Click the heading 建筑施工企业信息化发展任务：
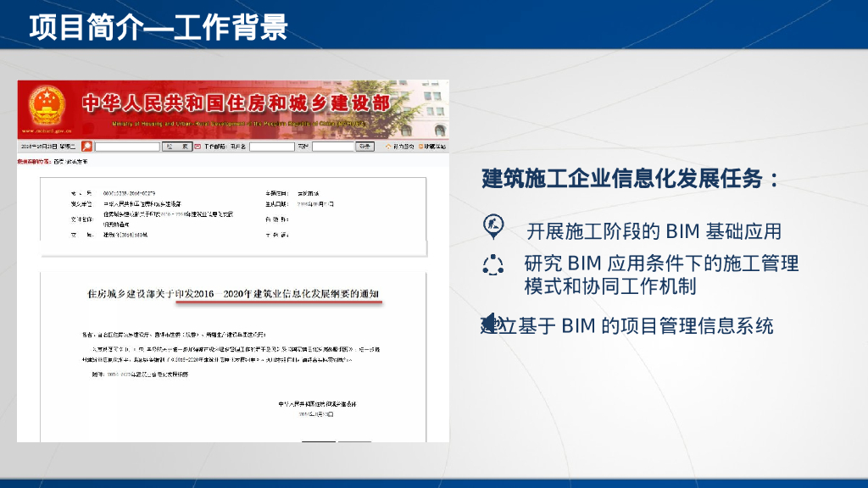Screen dimensions: 868x488 631,179
